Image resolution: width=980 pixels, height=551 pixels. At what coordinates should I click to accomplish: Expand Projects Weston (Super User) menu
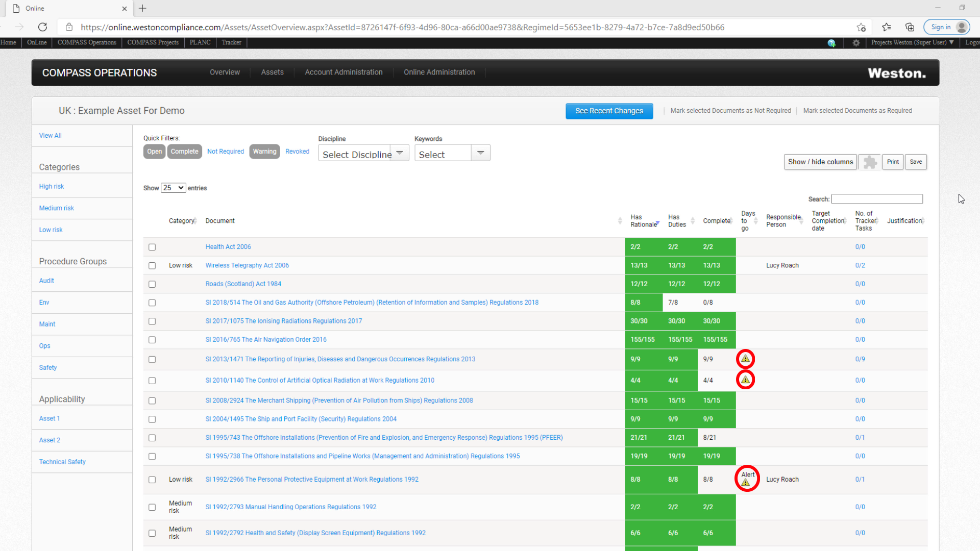913,42
